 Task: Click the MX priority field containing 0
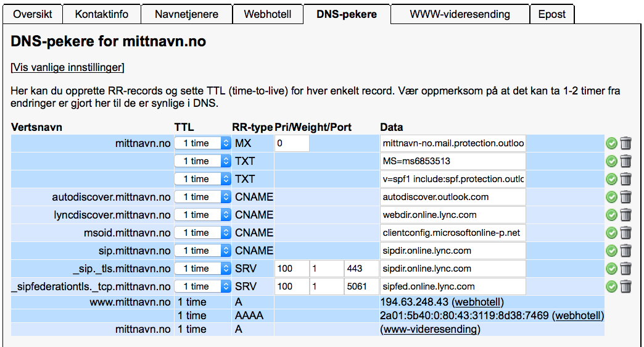pos(292,143)
